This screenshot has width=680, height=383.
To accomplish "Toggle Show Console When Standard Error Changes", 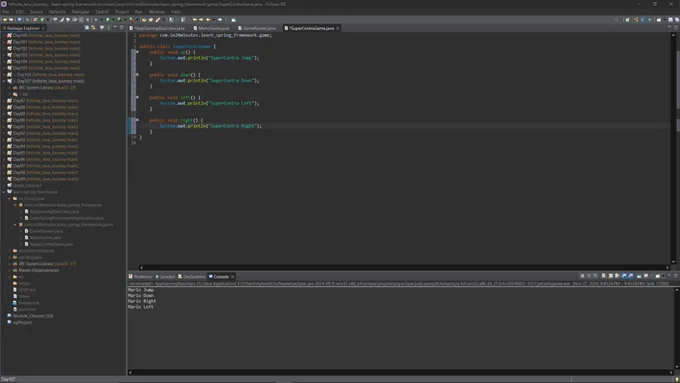I will click(x=631, y=276).
